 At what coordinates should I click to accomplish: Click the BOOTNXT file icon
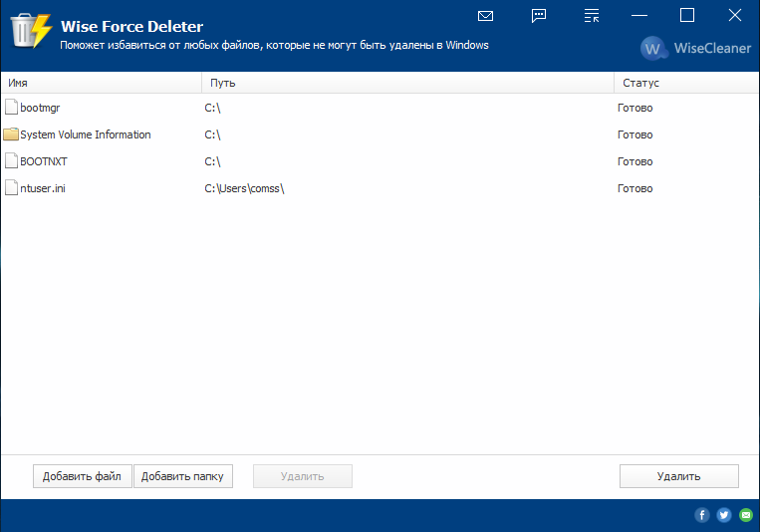[11, 161]
